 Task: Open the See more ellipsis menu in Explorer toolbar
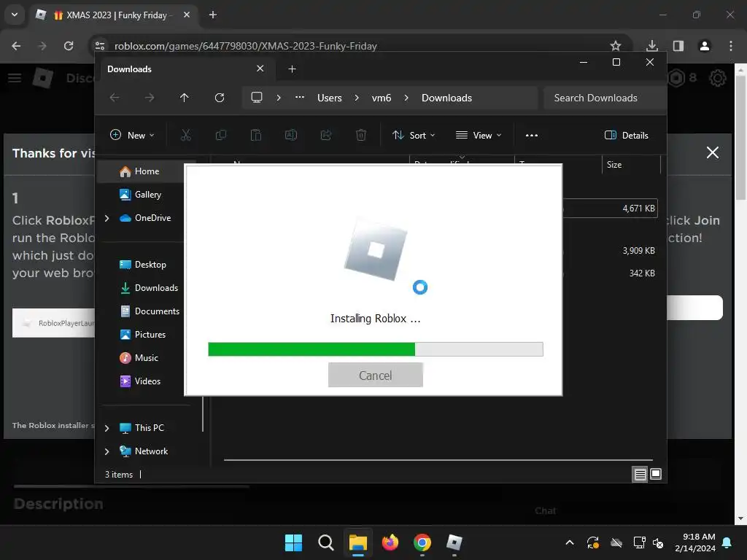(x=532, y=135)
